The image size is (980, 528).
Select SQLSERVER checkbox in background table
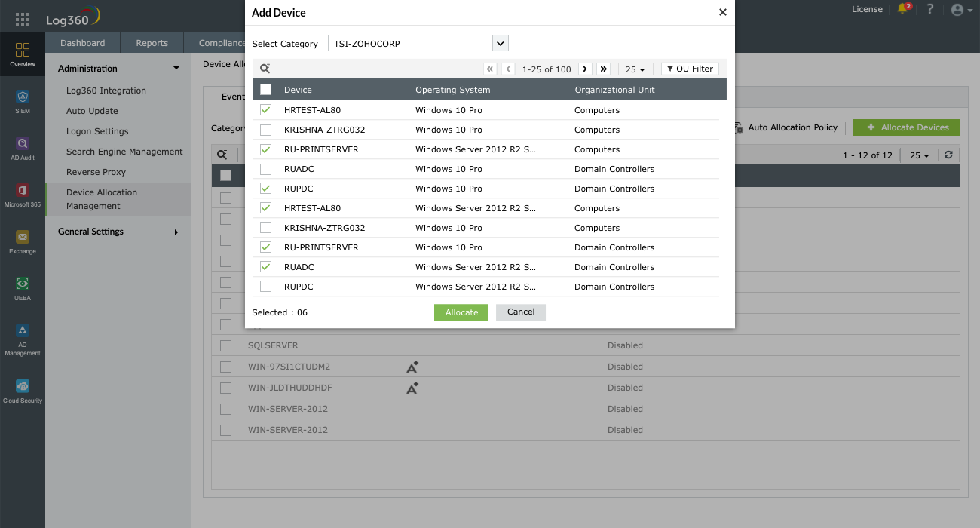click(x=225, y=345)
